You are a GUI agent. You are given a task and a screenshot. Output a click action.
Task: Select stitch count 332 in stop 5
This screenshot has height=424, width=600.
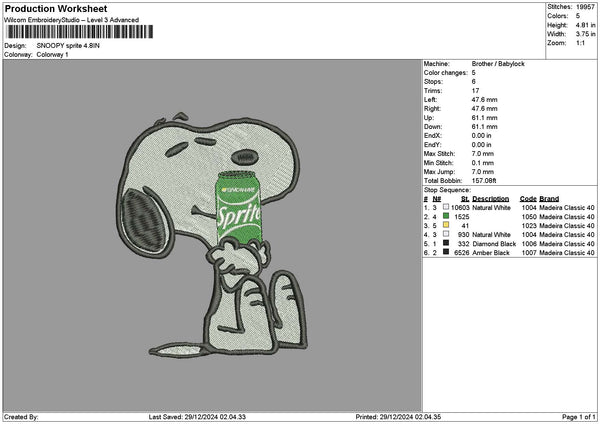click(463, 244)
